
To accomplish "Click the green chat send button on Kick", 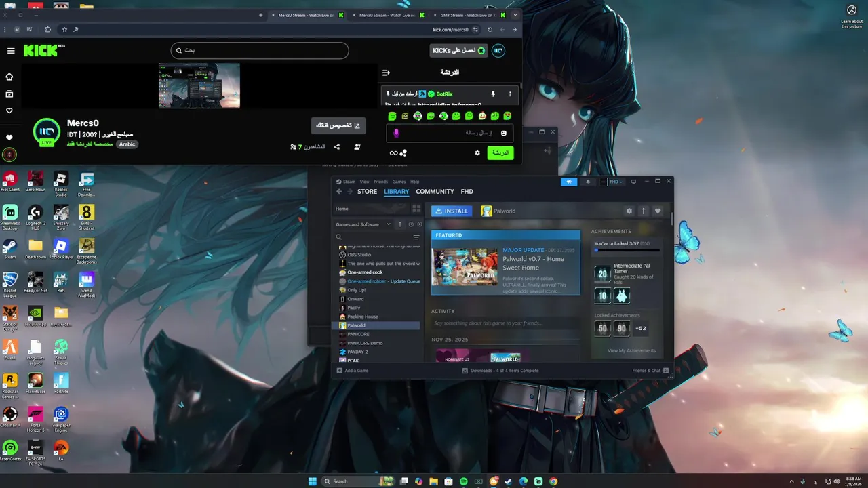I will tap(500, 153).
